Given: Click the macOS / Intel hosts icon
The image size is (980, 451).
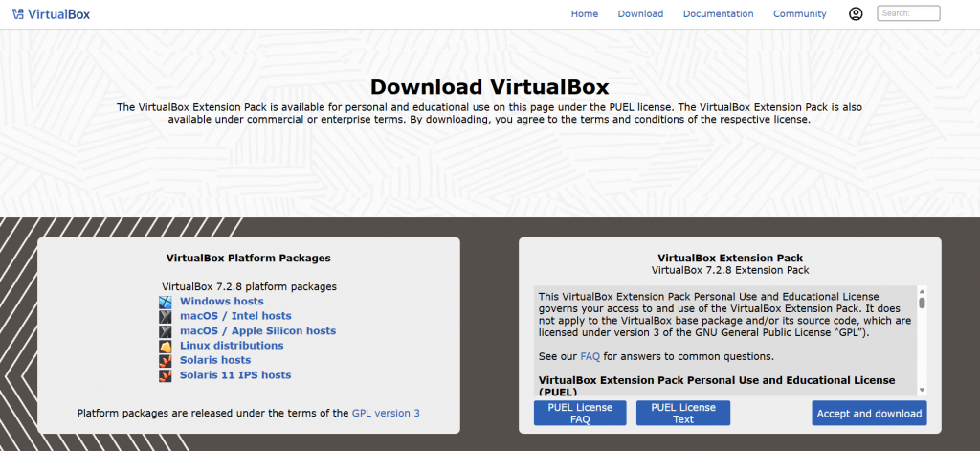Looking at the screenshot, I should pyautogui.click(x=165, y=317).
